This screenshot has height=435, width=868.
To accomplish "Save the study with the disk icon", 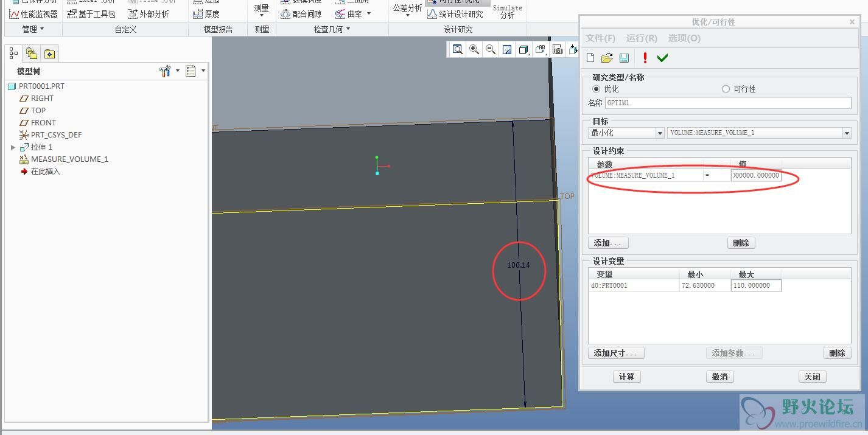I will coord(624,58).
